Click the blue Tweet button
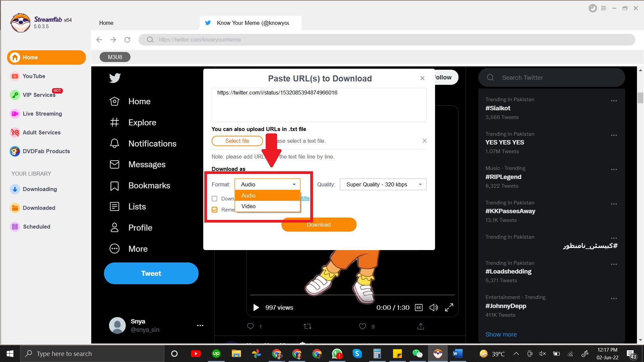 (x=151, y=273)
